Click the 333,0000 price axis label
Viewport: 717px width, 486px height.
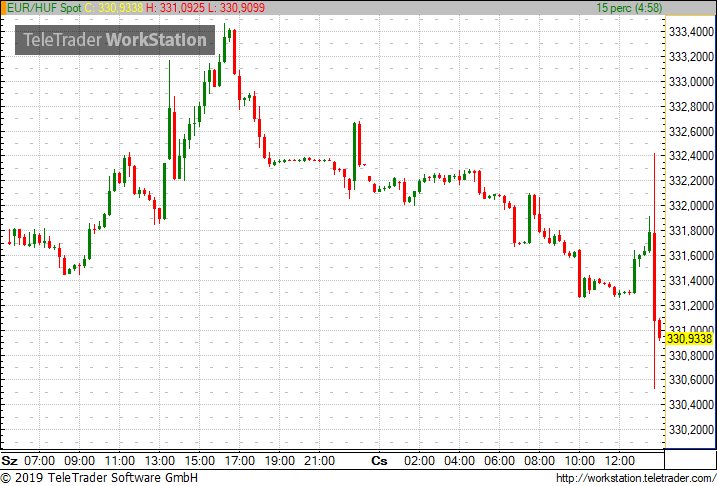pos(691,82)
